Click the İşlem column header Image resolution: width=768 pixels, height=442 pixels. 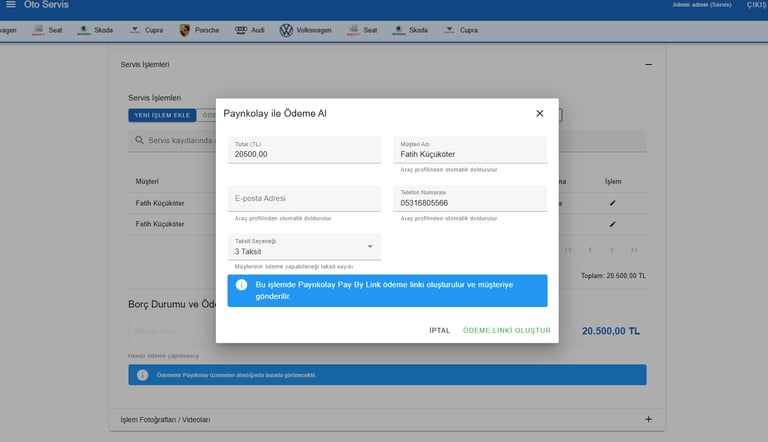[x=613, y=181]
